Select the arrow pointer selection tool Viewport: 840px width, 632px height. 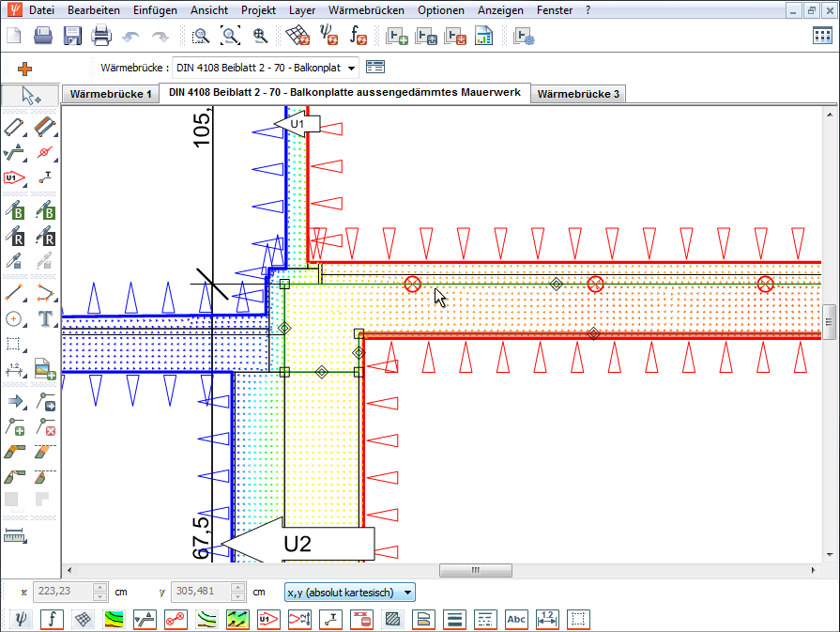[x=30, y=96]
